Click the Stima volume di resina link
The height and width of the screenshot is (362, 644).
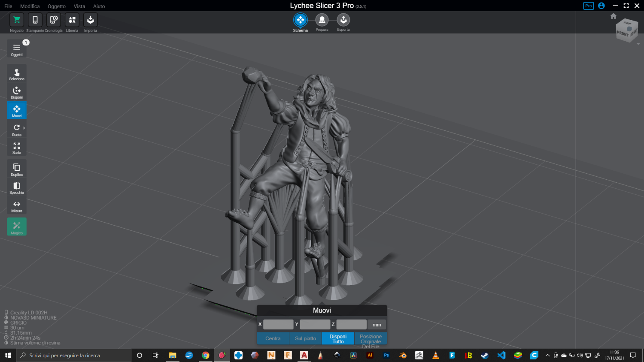(35, 343)
